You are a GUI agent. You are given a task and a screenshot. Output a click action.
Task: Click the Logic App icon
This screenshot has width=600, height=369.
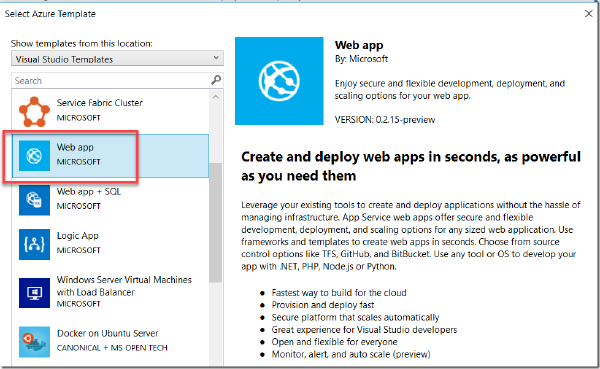click(x=34, y=244)
